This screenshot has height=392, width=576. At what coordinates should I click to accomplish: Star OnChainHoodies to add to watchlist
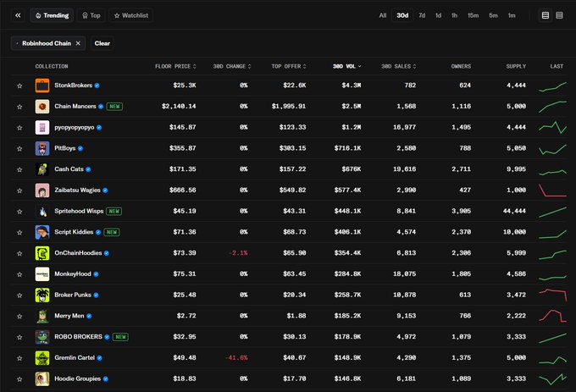click(19, 253)
